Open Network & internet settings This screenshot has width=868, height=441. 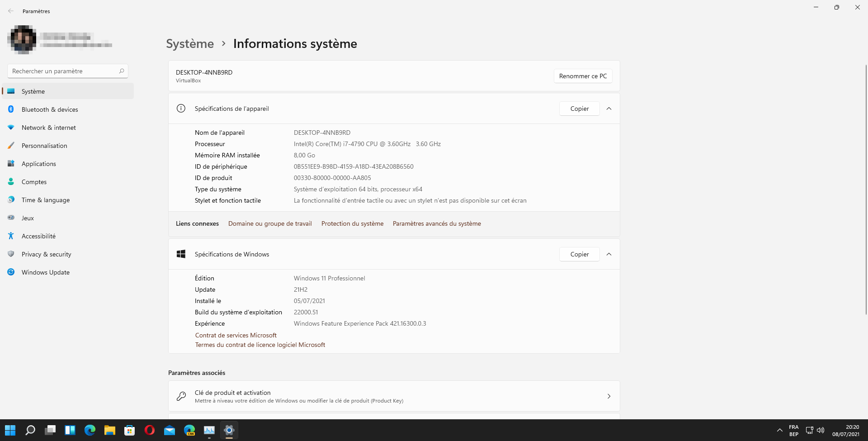tap(68, 128)
